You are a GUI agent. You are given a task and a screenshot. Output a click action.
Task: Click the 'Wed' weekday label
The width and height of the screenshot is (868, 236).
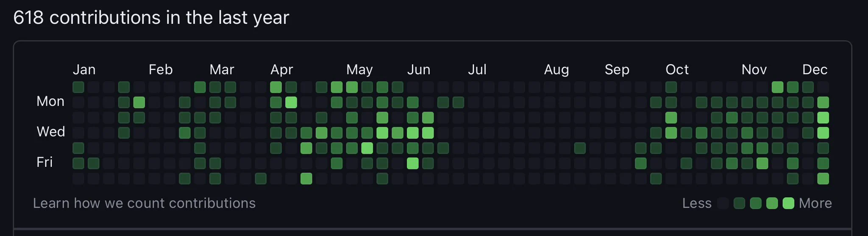tap(51, 132)
